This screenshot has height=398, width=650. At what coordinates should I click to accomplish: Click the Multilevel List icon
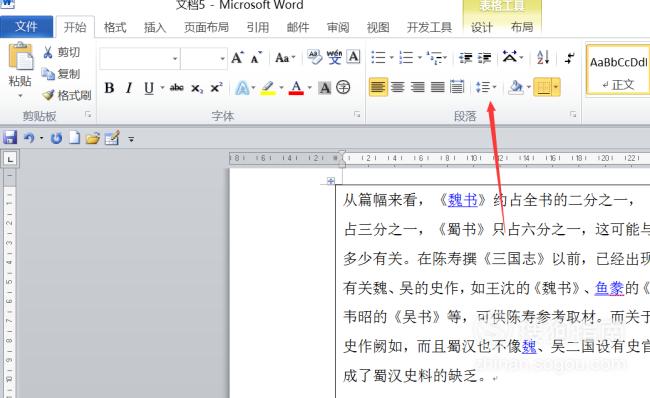pos(434,58)
